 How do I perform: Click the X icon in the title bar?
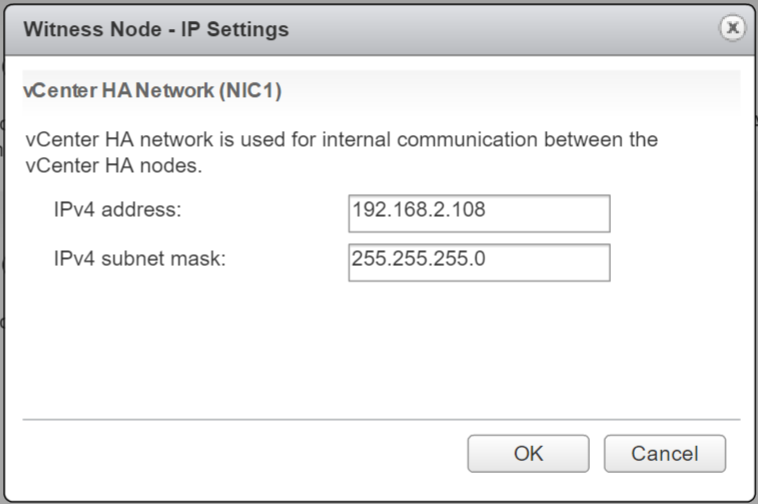(732, 28)
